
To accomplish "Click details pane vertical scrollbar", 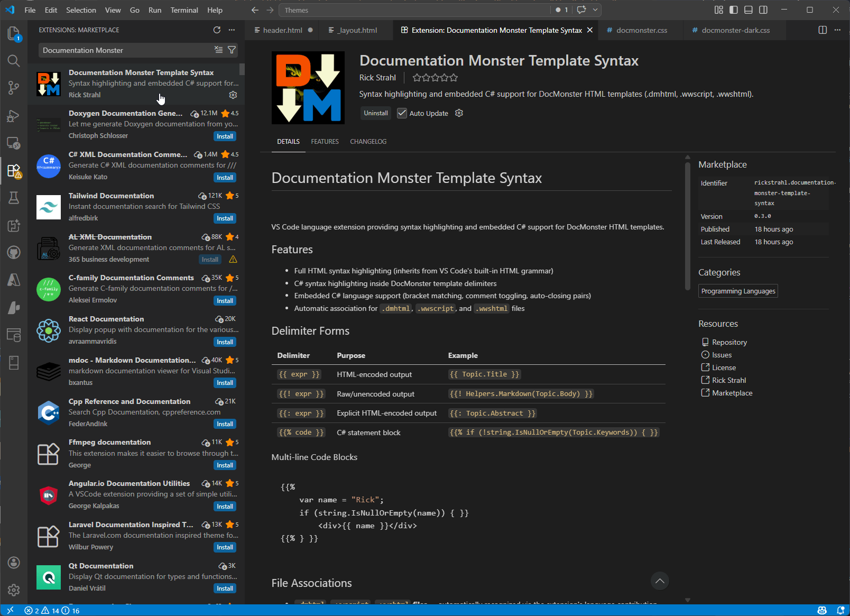I will pyautogui.click(x=687, y=226).
